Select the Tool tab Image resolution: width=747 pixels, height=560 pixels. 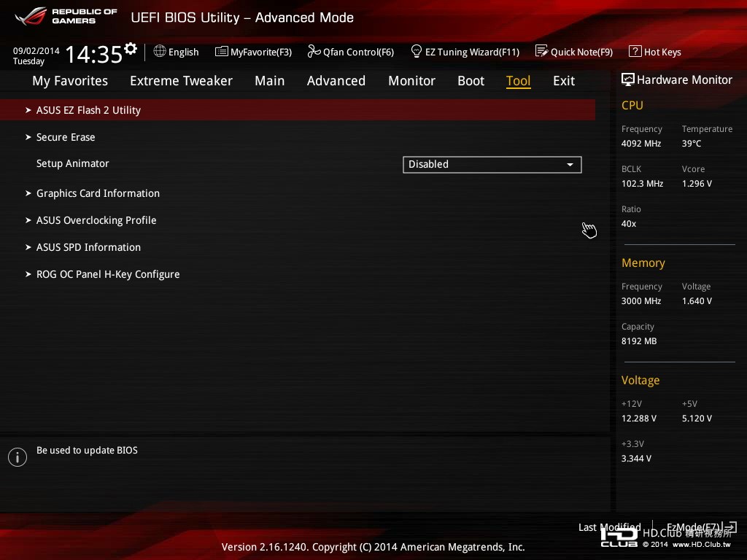coord(519,81)
